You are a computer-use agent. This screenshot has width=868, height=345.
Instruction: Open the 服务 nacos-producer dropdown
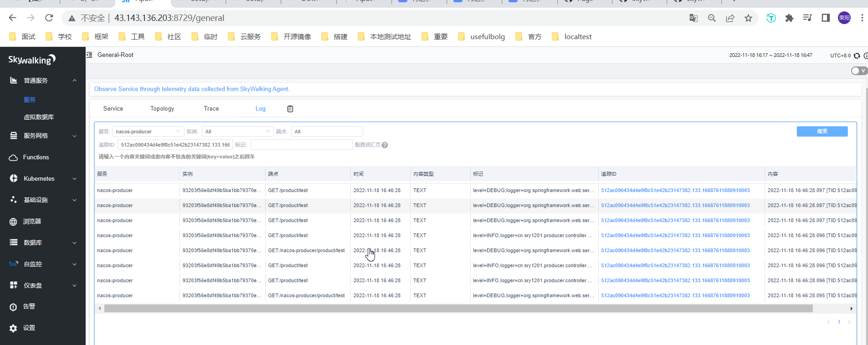[148, 132]
